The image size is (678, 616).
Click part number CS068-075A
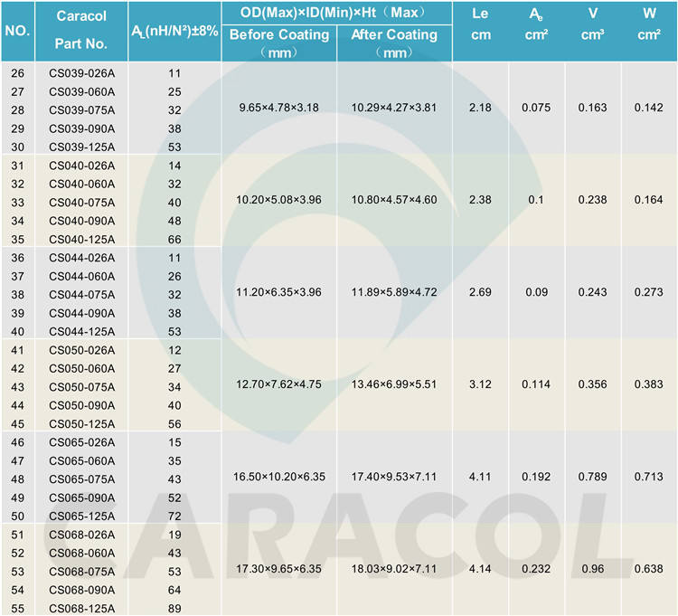pos(81,572)
